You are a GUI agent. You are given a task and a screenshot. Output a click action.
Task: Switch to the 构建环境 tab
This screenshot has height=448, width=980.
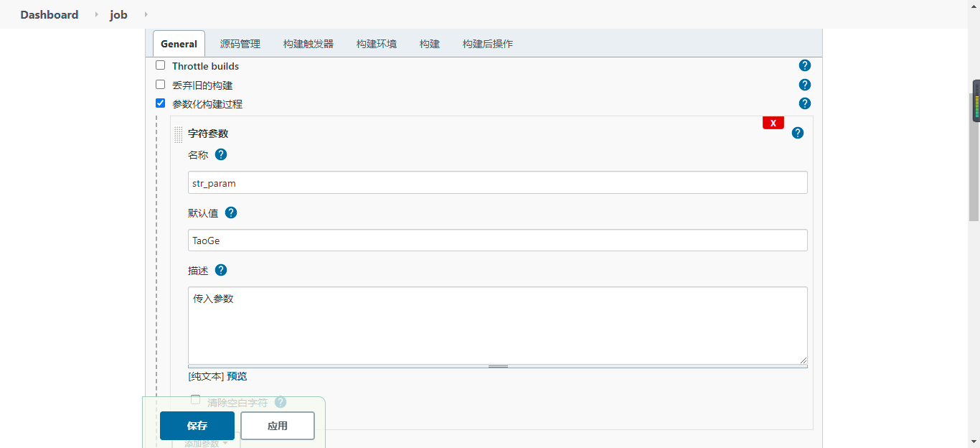tap(377, 44)
